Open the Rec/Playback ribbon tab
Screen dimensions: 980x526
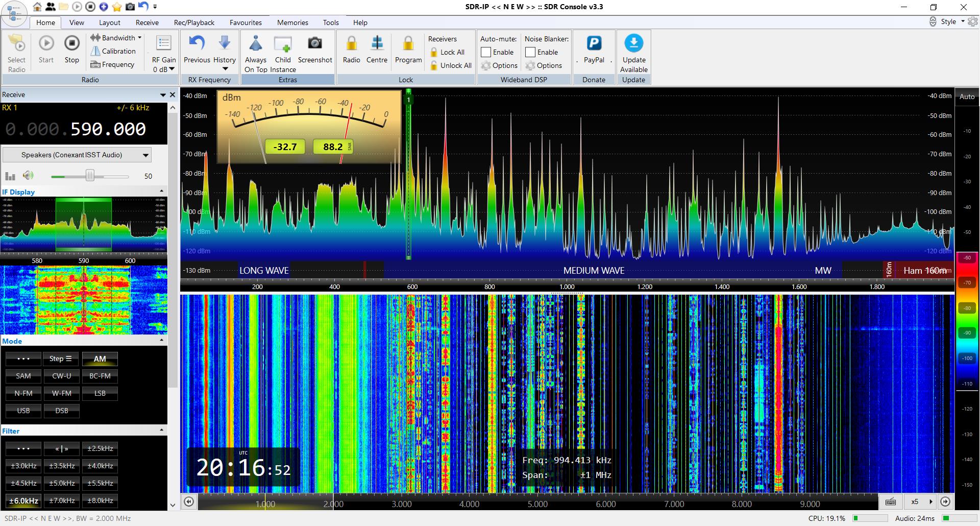click(x=194, y=22)
